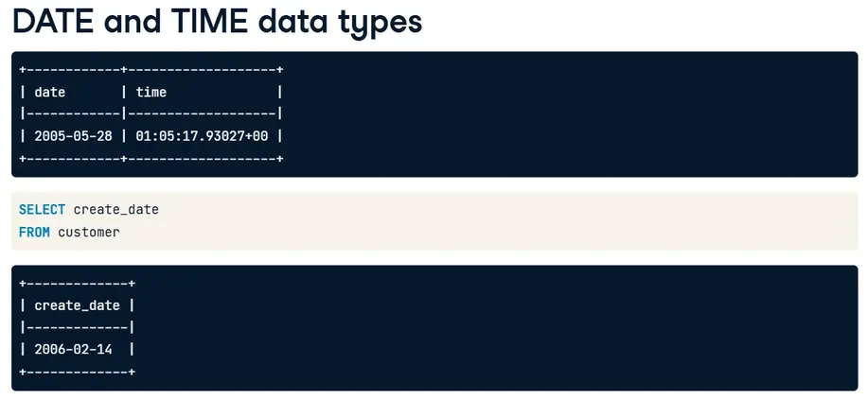Image resolution: width=868 pixels, height=400 pixels.
Task: Click the separator row under date/time headers
Action: [x=151, y=113]
